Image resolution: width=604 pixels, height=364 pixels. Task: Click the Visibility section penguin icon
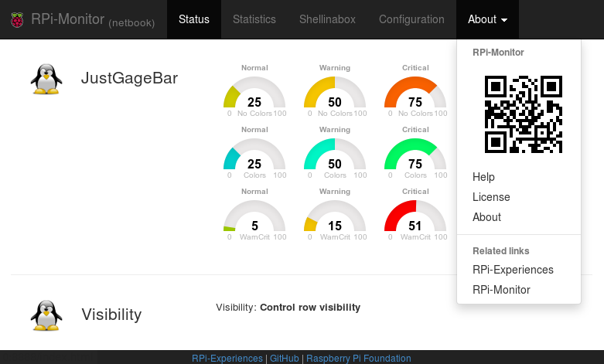coord(46,315)
